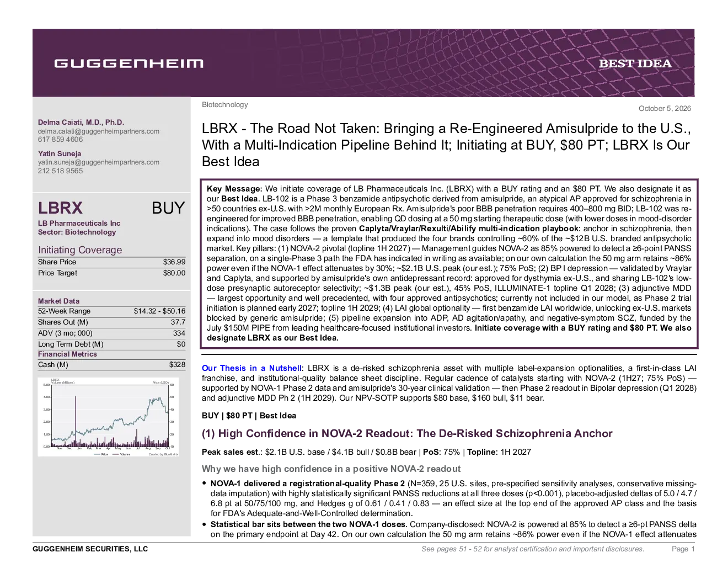The image size is (728, 563).
Task: Click the "Initiating Coverage" heading
Action: (x=80, y=250)
